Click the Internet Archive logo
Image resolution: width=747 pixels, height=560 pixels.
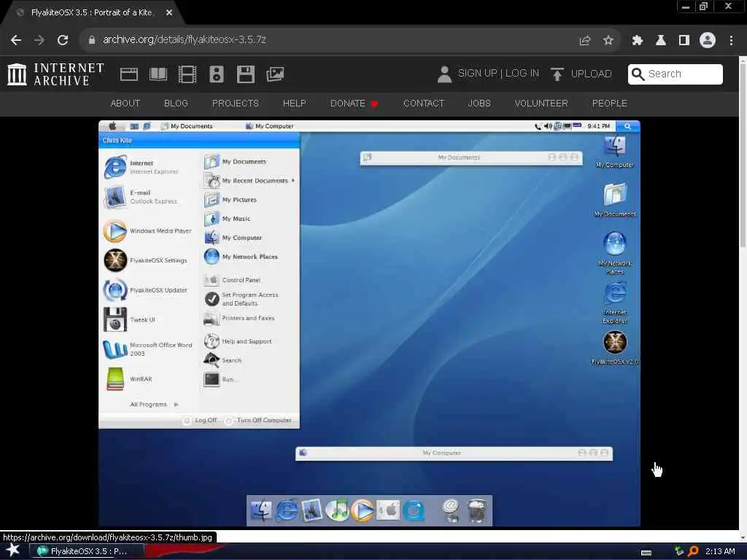(55, 74)
